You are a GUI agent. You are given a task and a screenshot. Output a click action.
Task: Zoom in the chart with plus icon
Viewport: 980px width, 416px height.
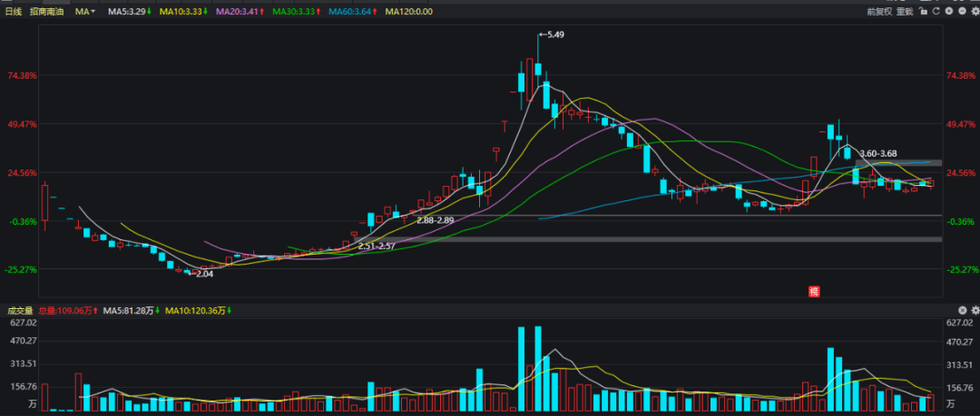coord(949,12)
